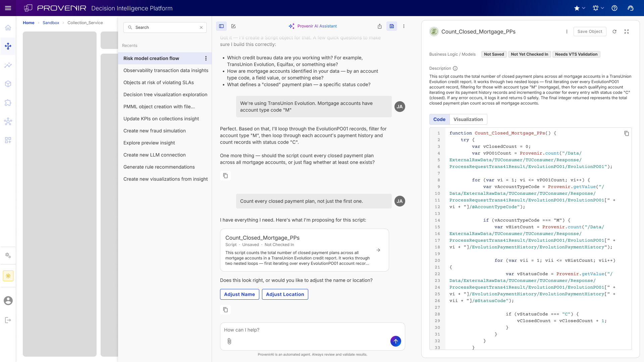Open the notifications bell dropdown

pos(598,8)
